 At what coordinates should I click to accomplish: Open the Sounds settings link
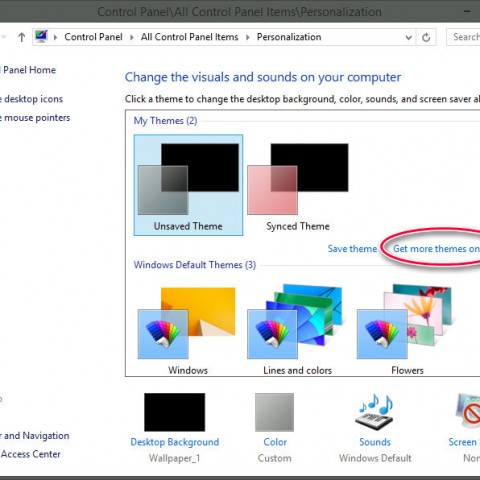click(x=375, y=442)
